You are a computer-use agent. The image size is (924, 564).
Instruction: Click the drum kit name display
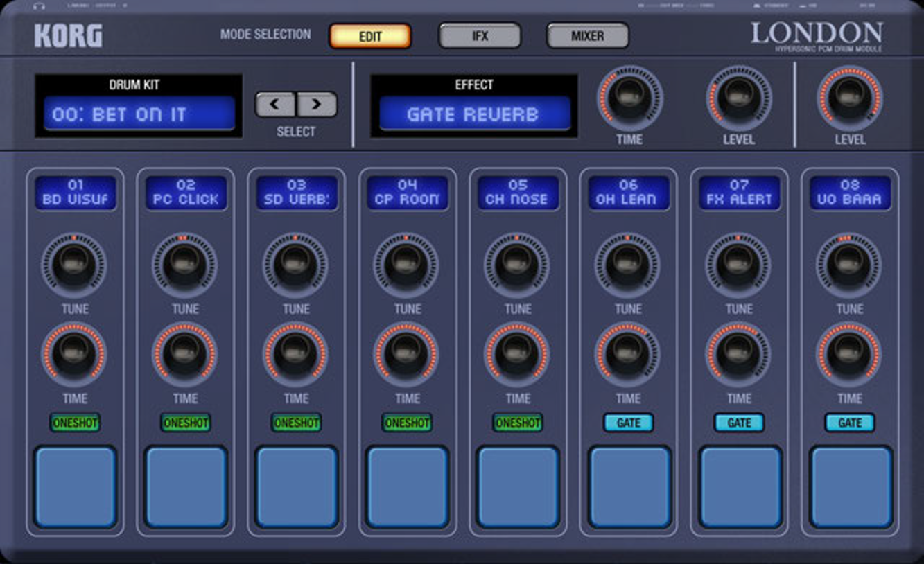click(x=139, y=114)
